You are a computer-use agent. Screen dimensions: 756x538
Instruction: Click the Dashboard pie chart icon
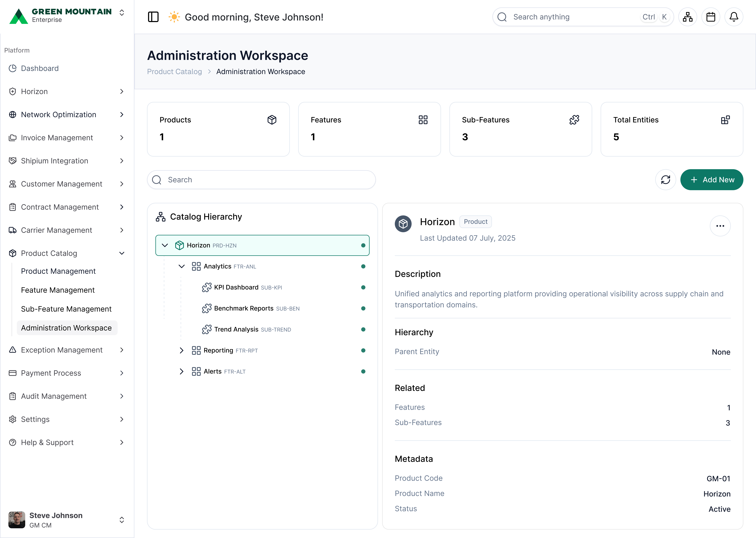tap(13, 68)
